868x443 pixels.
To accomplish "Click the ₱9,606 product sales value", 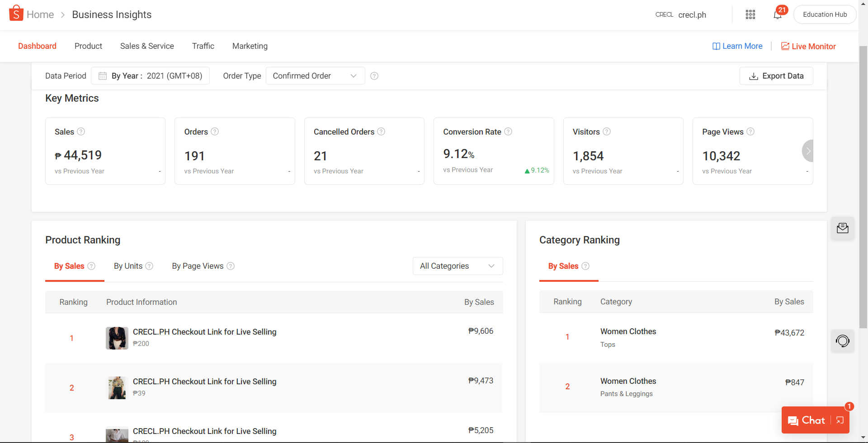I will [481, 331].
